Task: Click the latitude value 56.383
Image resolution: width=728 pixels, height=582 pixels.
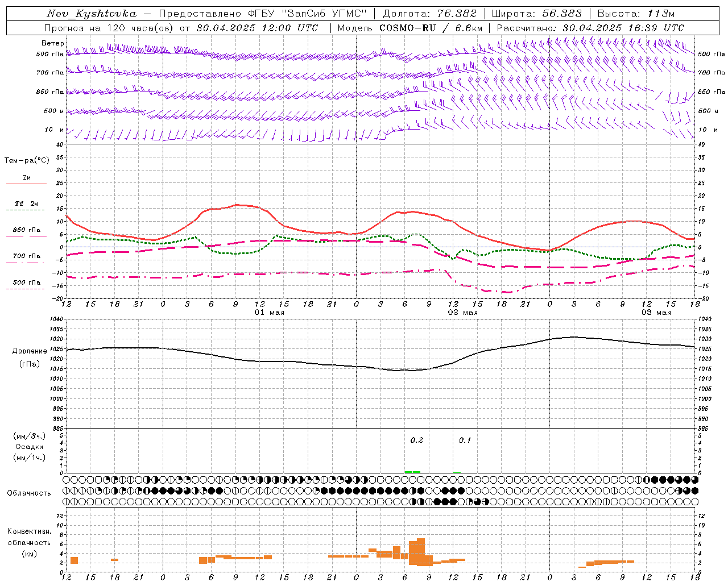Action: coord(562,14)
